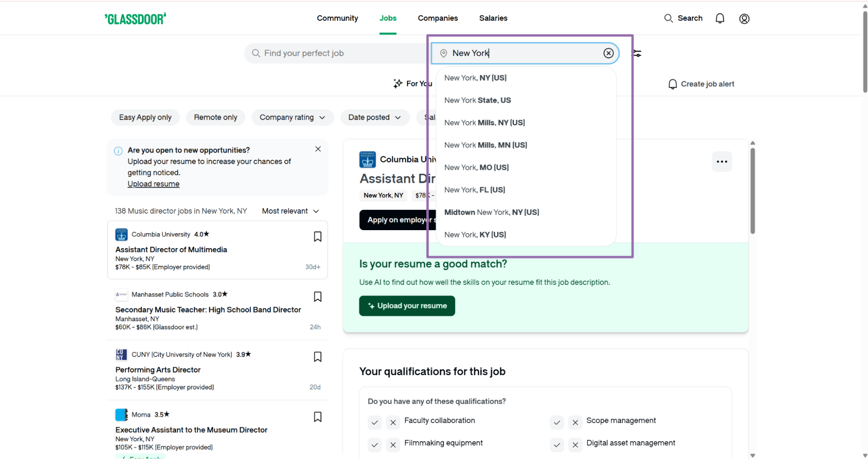
Task: Choose New York Mills, MN (US) suggestion
Action: coord(526,145)
